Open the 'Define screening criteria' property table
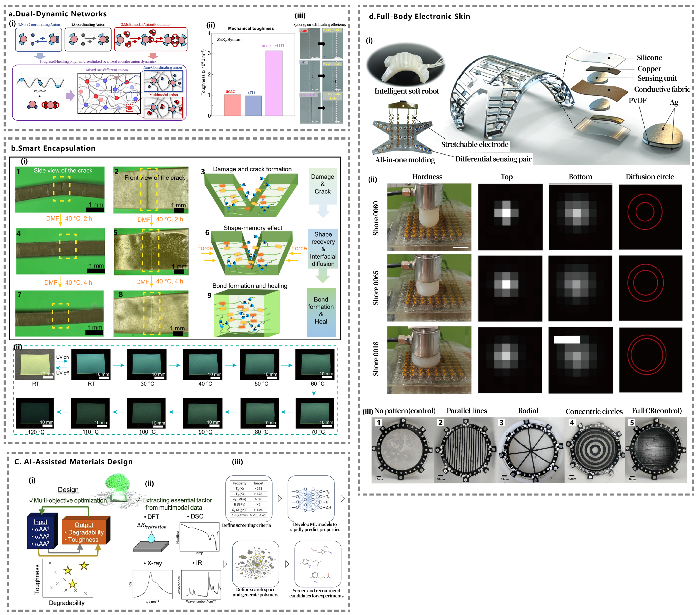The height and width of the screenshot is (615, 700). click(249, 498)
